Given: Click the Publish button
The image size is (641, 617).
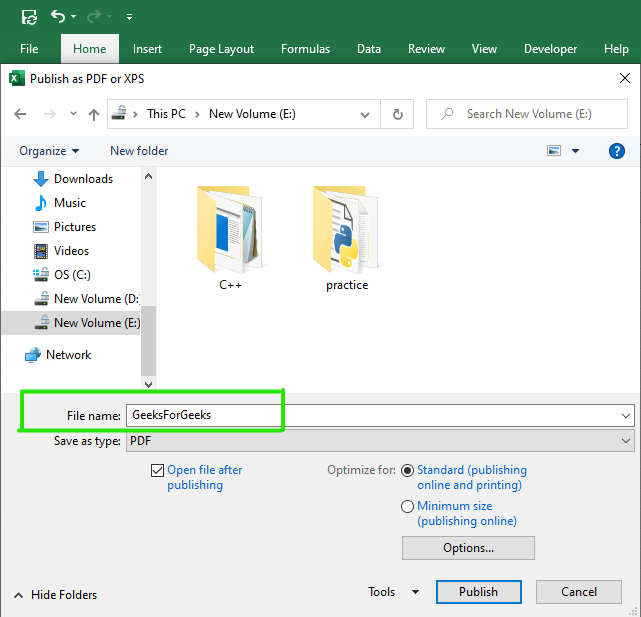Looking at the screenshot, I should 478,592.
